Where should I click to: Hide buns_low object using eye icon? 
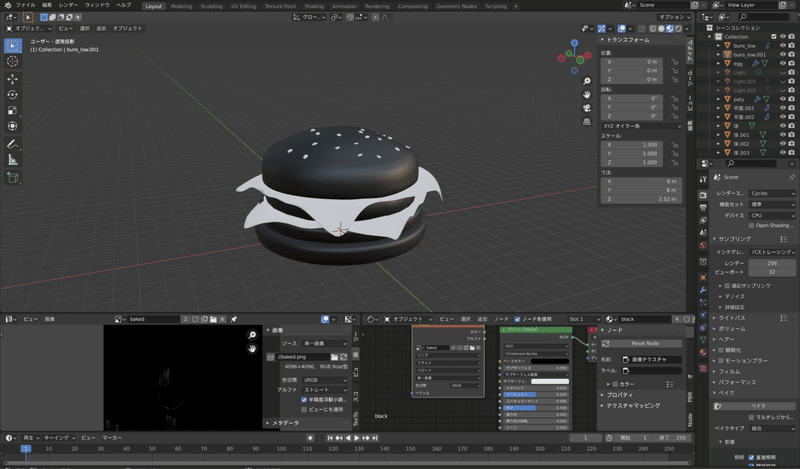[x=782, y=45]
